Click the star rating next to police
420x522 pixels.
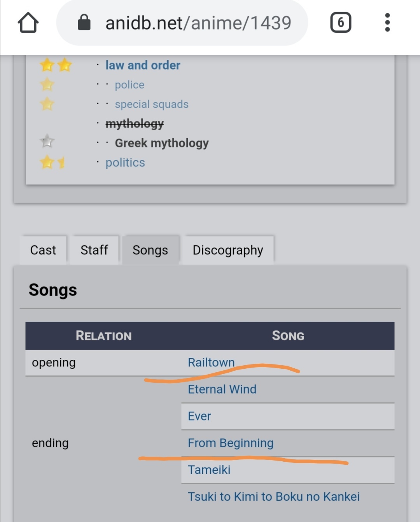47,84
